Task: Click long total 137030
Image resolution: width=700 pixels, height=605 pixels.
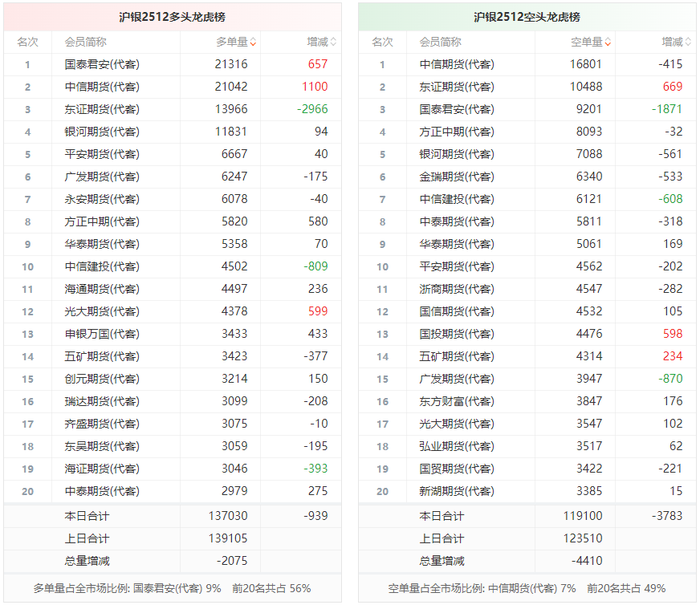Action: coord(228,516)
